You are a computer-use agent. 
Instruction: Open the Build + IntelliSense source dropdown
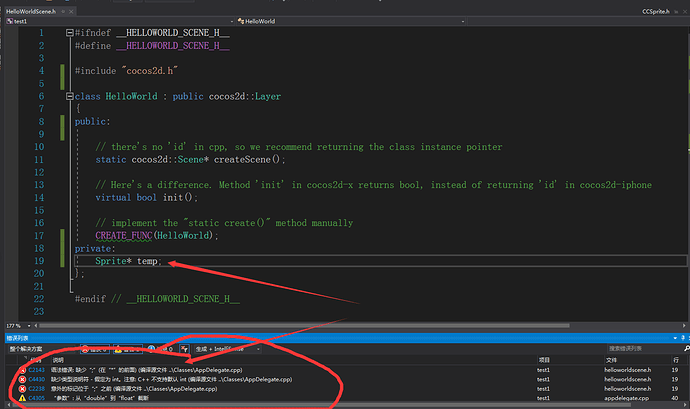(x=227, y=349)
